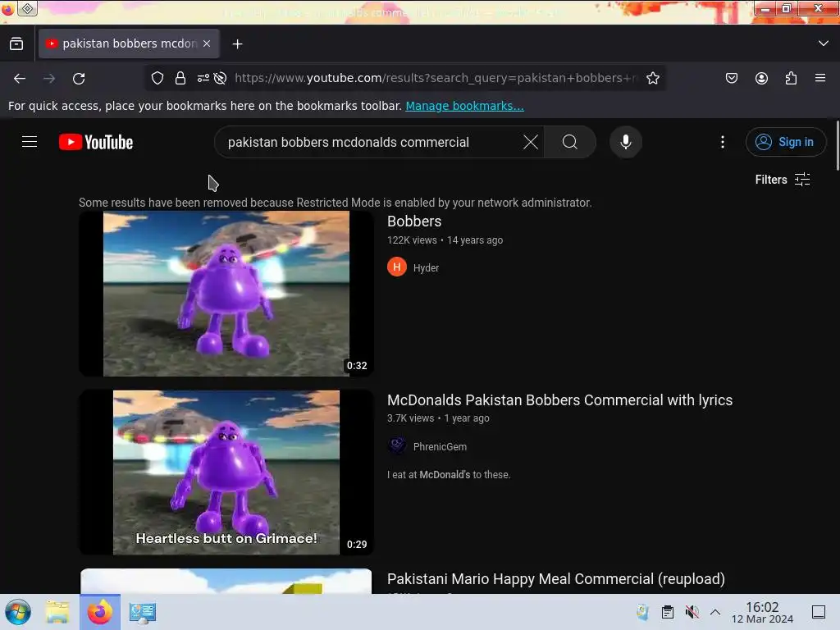
Task: Open Firefox View recent browsing
Action: coord(16,43)
